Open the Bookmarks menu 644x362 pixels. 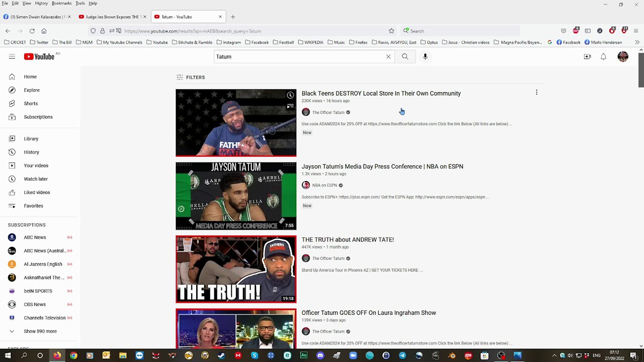(x=61, y=3)
